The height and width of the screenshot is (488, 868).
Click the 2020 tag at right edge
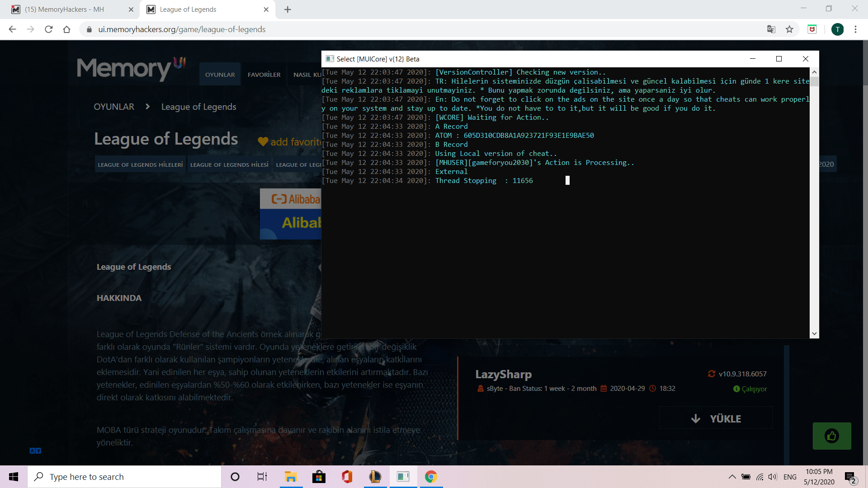827,164
